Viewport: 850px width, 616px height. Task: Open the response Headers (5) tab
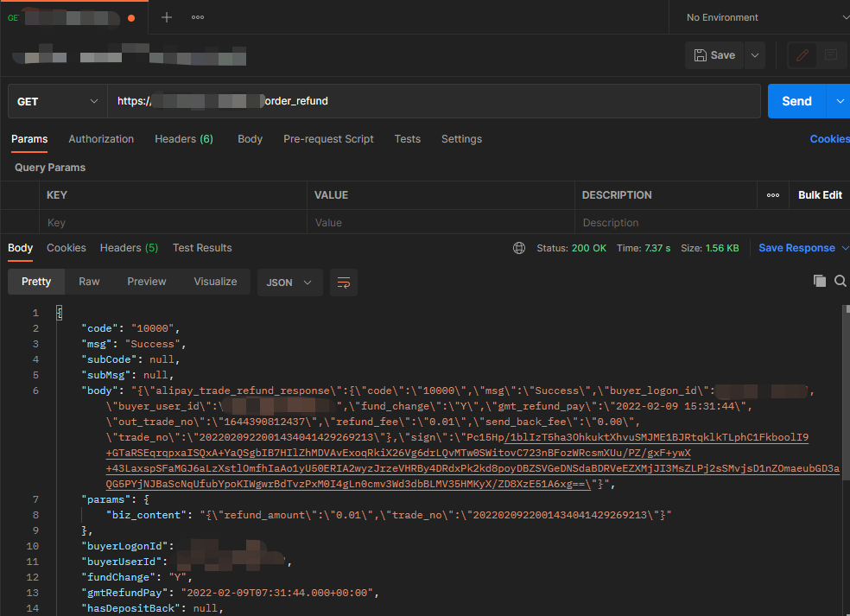(129, 248)
